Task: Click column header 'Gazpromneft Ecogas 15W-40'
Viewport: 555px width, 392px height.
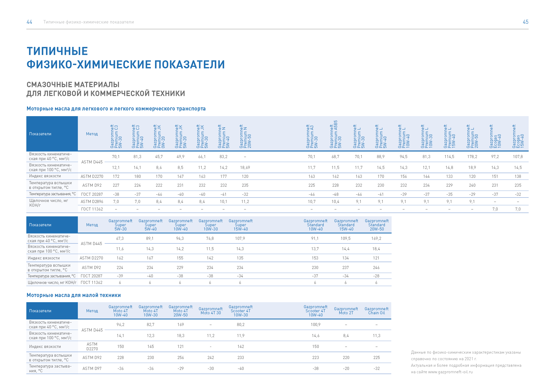Action: 518,136
